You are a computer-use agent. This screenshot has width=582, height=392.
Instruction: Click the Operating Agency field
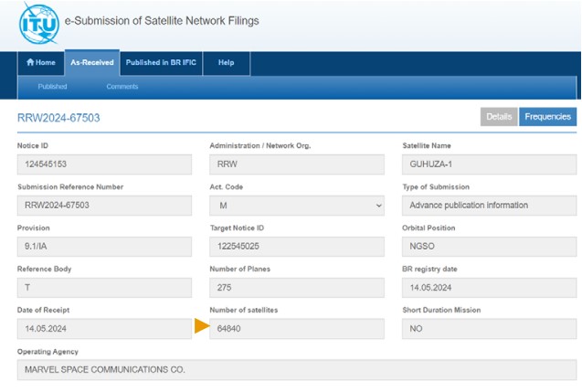pos(297,370)
